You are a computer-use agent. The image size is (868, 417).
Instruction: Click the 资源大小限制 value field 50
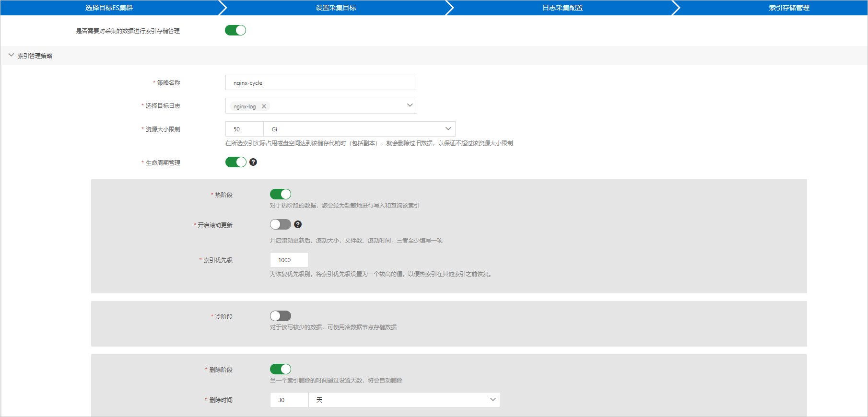point(245,129)
